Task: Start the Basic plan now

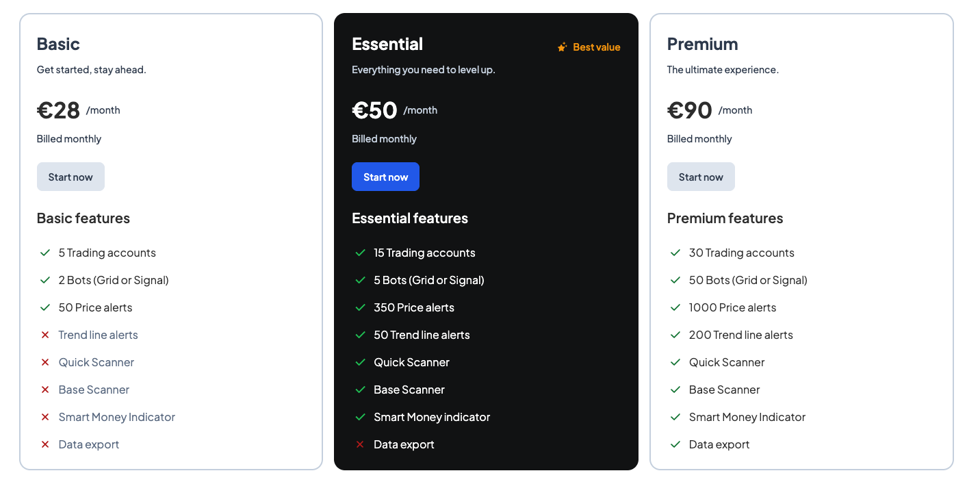Action: (x=70, y=177)
